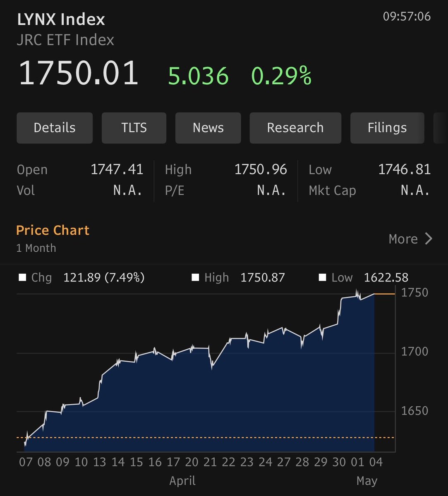Viewport: 448px width, 496px height.
Task: Tap the Low value 1746.81
Action: pyautogui.click(x=405, y=169)
